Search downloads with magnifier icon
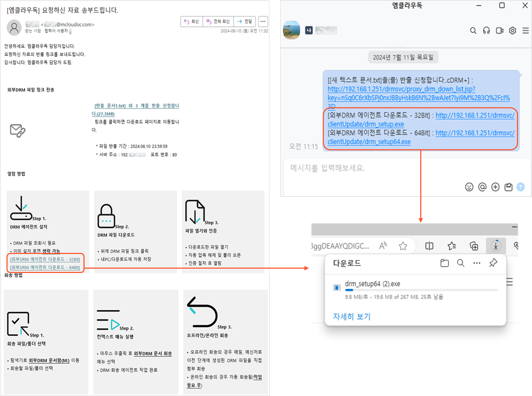This screenshot has width=532, height=396. click(x=461, y=263)
